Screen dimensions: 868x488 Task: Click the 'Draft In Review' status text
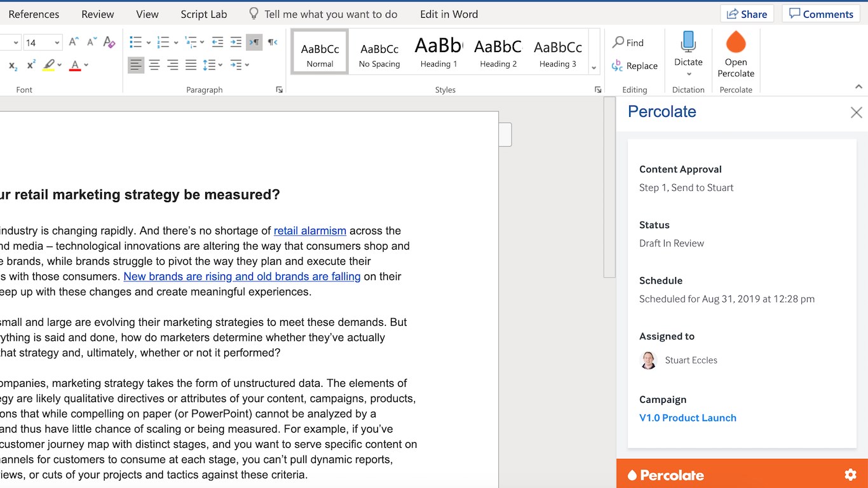click(672, 243)
